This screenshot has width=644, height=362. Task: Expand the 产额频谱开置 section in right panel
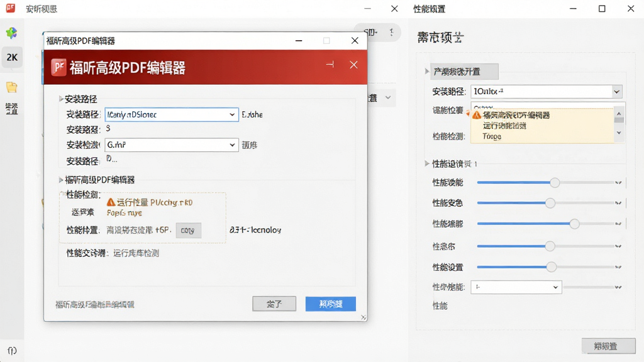[x=427, y=72]
